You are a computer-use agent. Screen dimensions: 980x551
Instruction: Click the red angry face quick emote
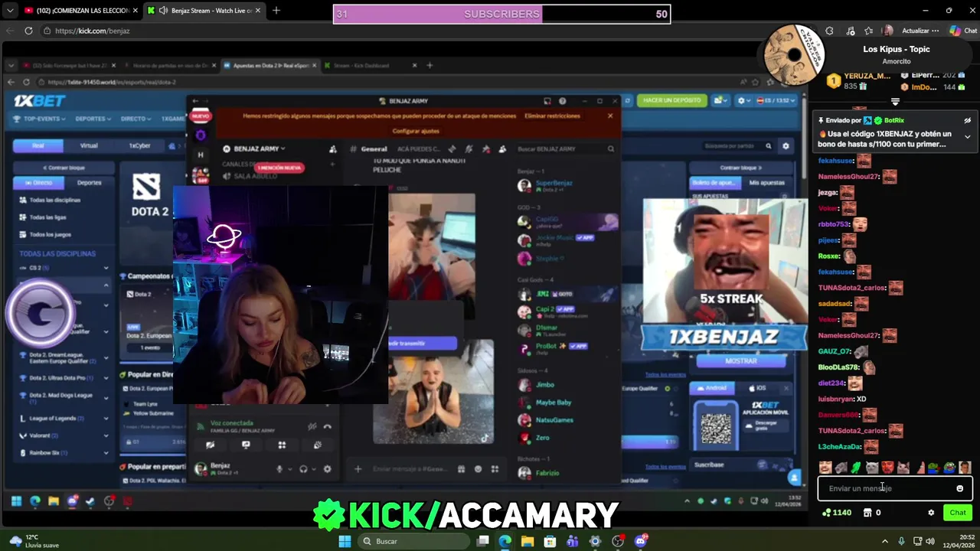(x=887, y=468)
